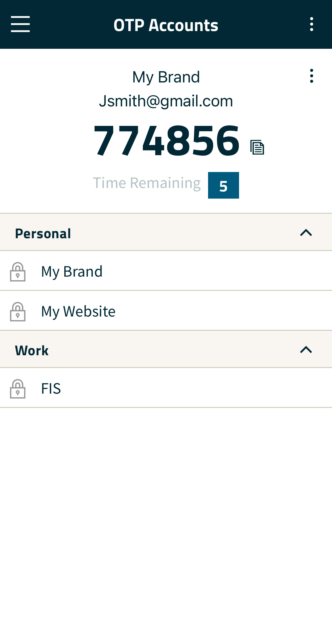Click the Work group header
The width and height of the screenshot is (332, 644).
166,349
